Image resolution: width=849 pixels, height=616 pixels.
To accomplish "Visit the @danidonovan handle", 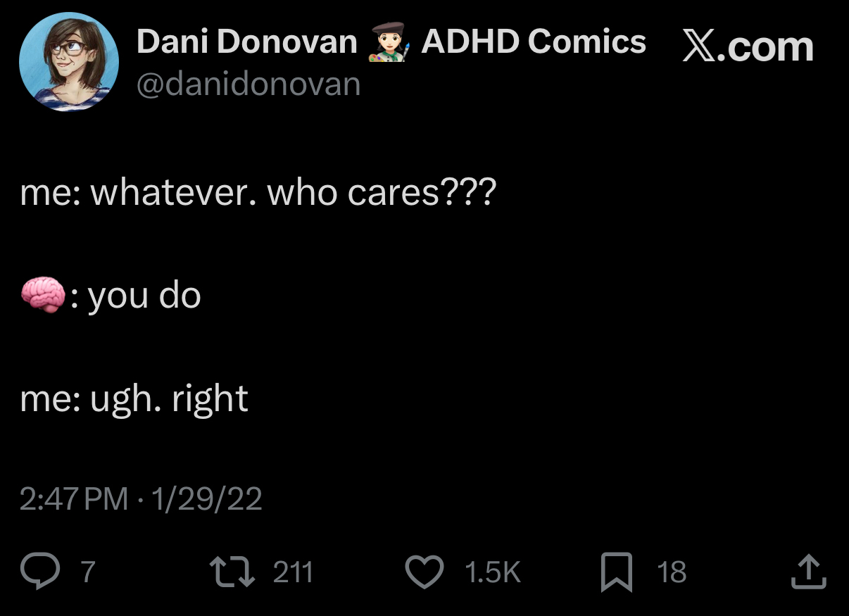I will [248, 84].
